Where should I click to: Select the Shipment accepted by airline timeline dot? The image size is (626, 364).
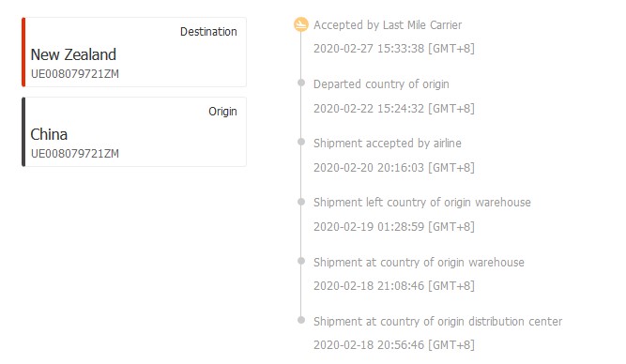(301, 142)
